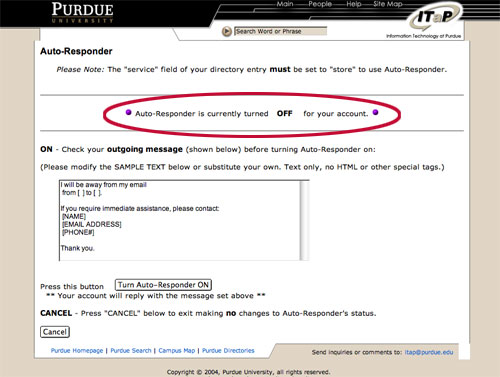
Task: Open the Help menu item
Action: click(354, 4)
